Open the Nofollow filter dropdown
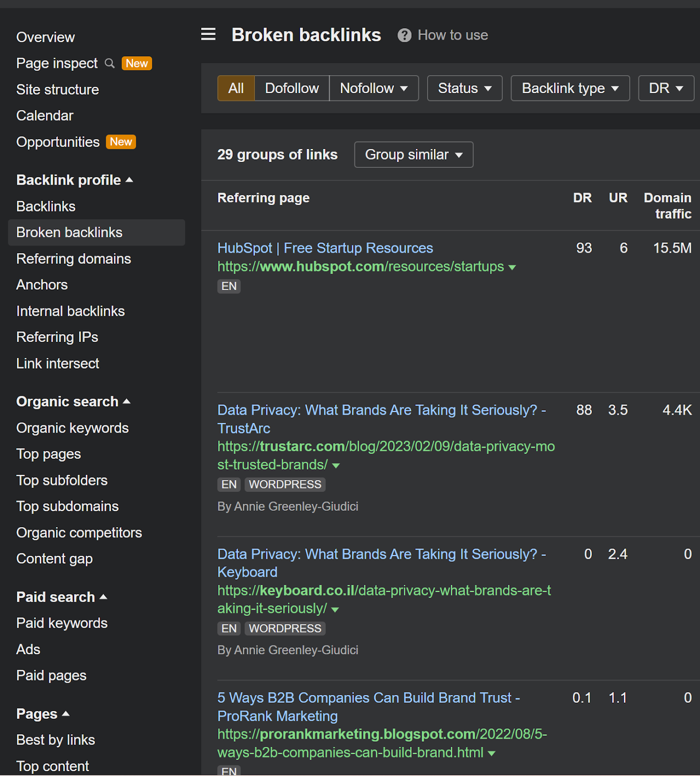 [374, 88]
